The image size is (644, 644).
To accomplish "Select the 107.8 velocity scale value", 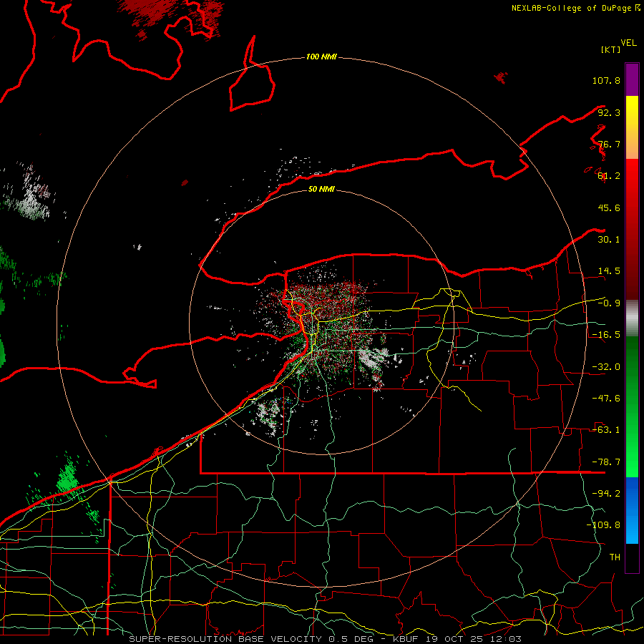I will [x=606, y=80].
